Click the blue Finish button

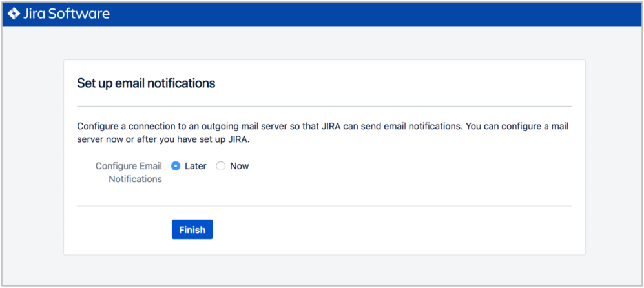coord(192,229)
